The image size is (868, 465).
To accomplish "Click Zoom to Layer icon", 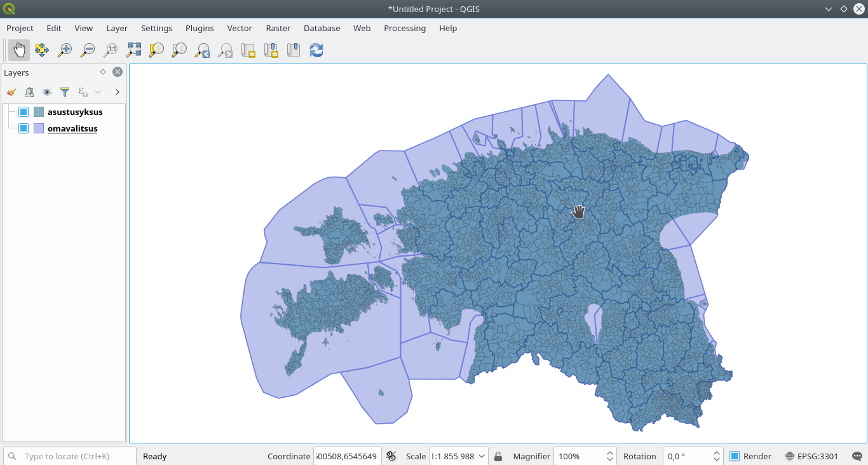I will click(x=179, y=50).
